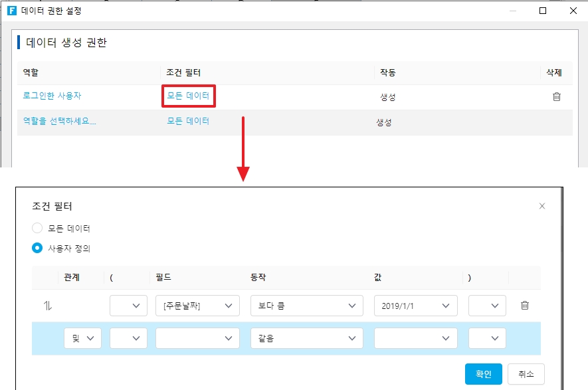Viewport: 588px width, 390px height.
Task: Click trash icon in condition filter row
Action: click(524, 306)
